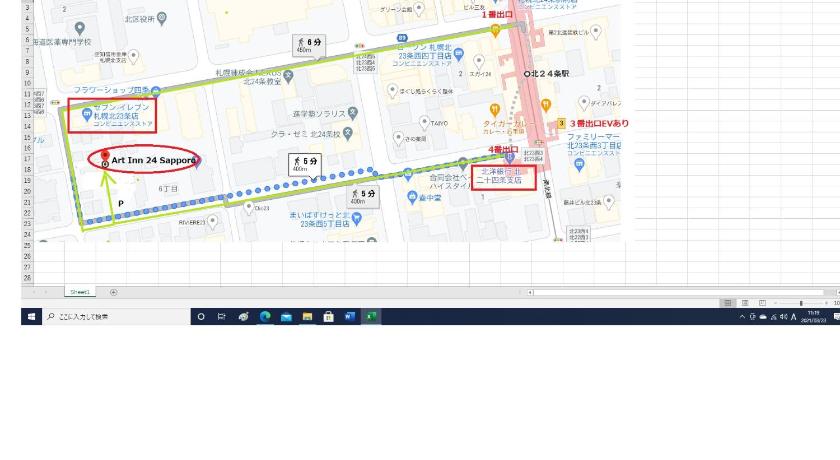Viewport: 840px width, 460px height.
Task: Click the zoom slider handle
Action: pyautogui.click(x=801, y=303)
